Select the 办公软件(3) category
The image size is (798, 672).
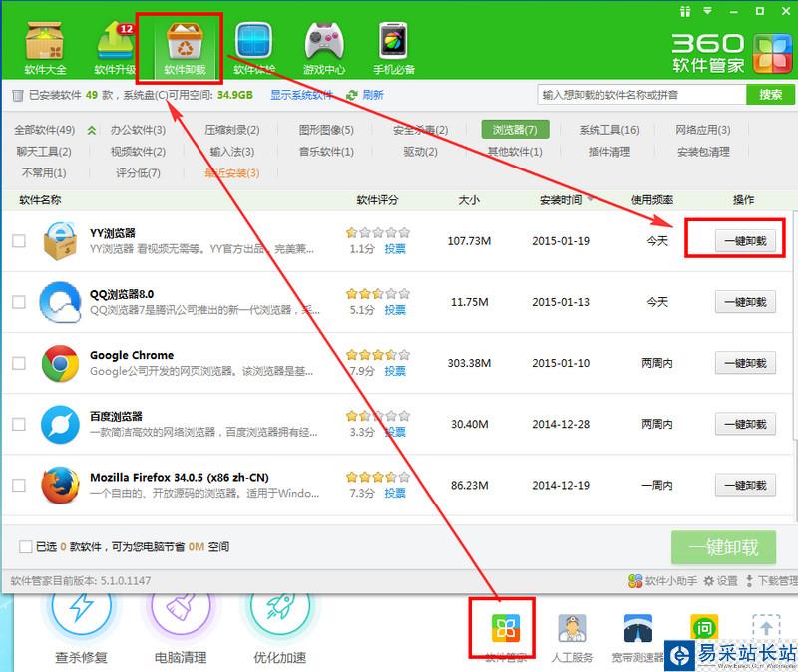[x=138, y=130]
